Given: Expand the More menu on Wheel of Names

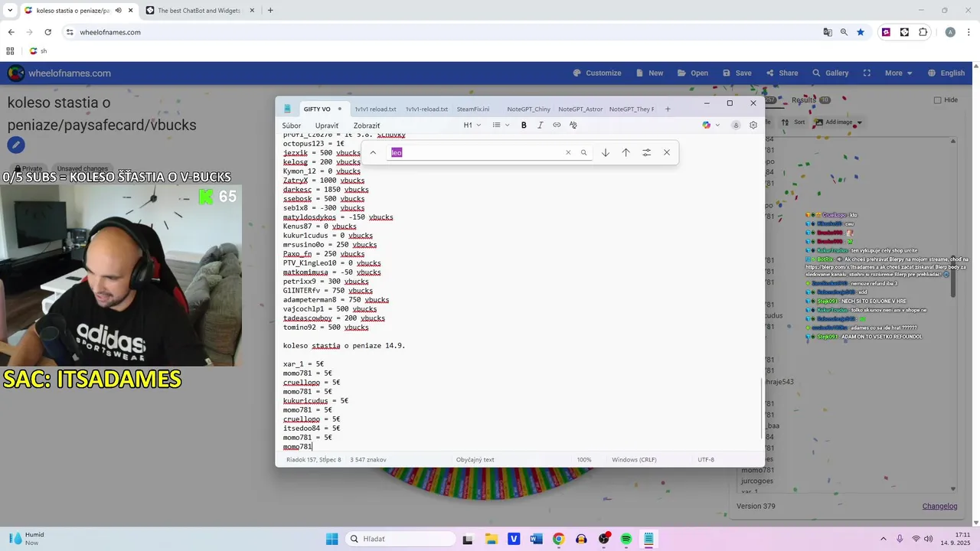Looking at the screenshot, I should point(897,73).
